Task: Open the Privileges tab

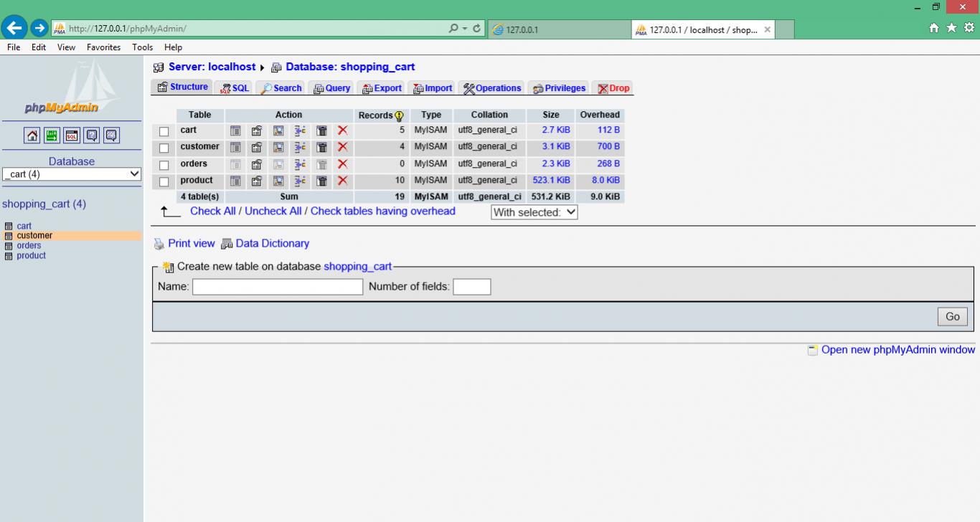Action: click(x=559, y=88)
